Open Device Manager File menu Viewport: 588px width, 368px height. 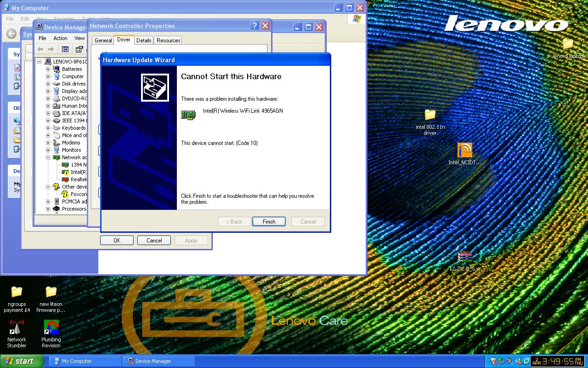[x=42, y=38]
